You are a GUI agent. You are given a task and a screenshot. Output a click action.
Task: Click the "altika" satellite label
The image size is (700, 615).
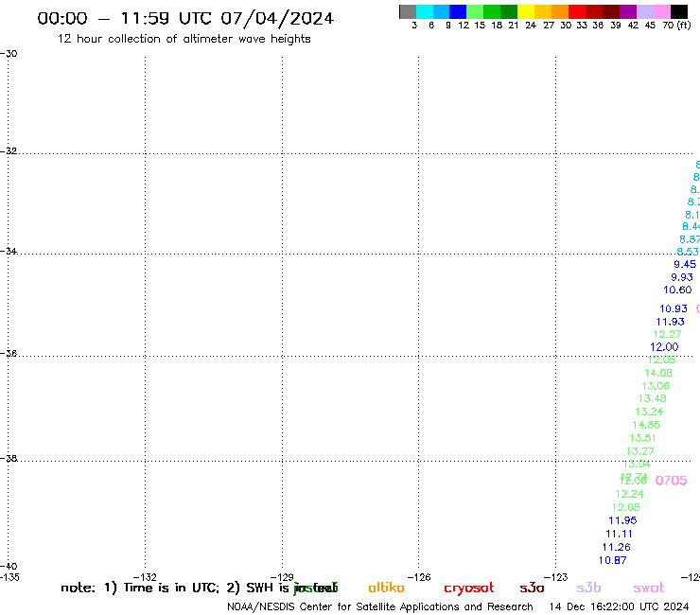[386, 588]
